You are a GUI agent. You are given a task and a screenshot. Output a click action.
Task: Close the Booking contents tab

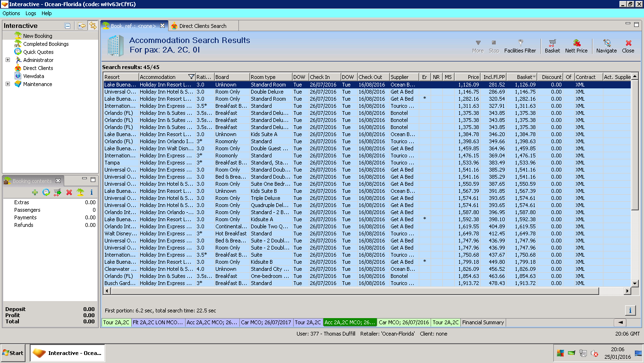(x=58, y=181)
